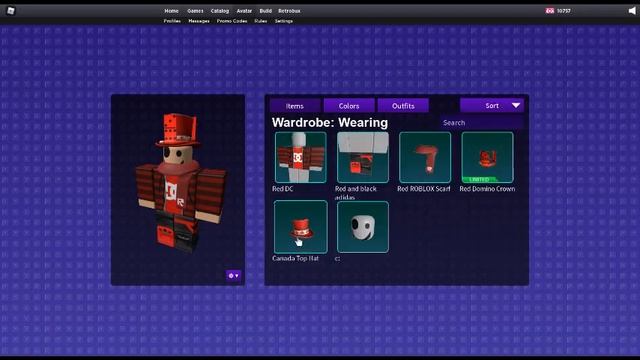The height and width of the screenshot is (360, 640).
Task: Select the Red and black adidas pants thumbnail
Action: point(363,157)
